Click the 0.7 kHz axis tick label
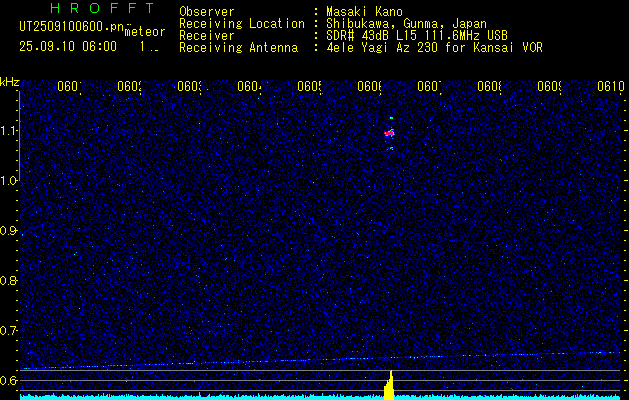This screenshot has height=400, width=629. point(10,330)
